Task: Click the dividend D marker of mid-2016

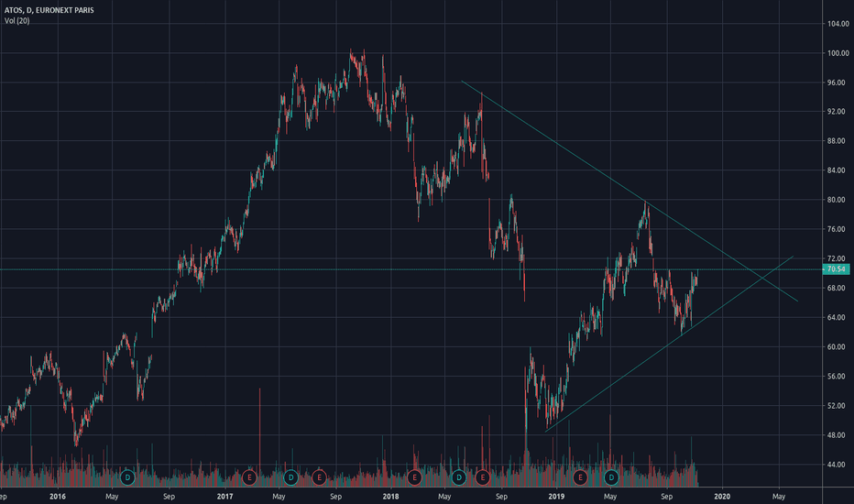Action: (127, 477)
